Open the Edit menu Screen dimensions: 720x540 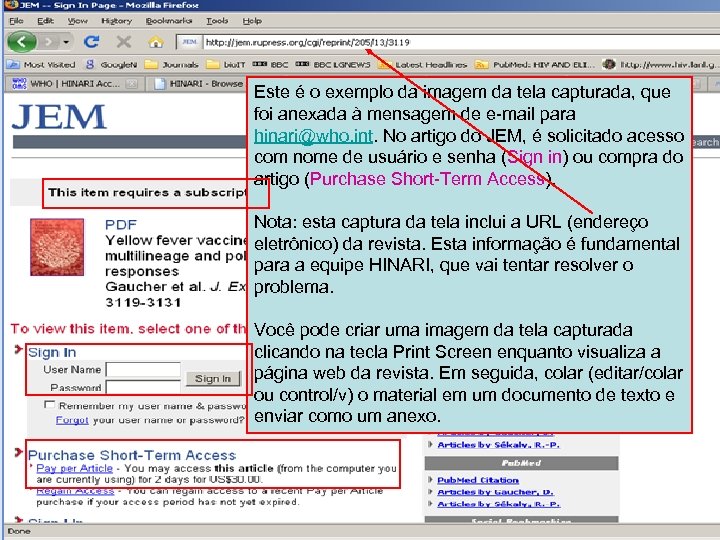tap(45, 21)
